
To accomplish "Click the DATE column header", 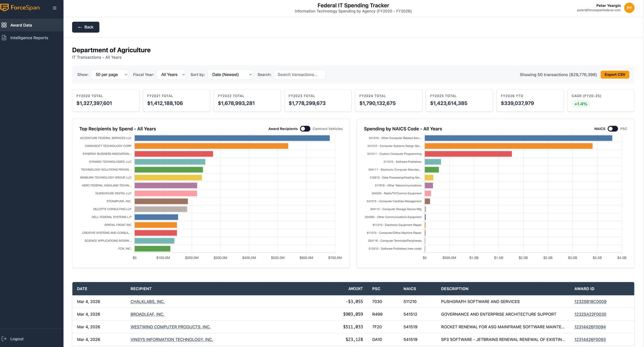I will [82, 289].
